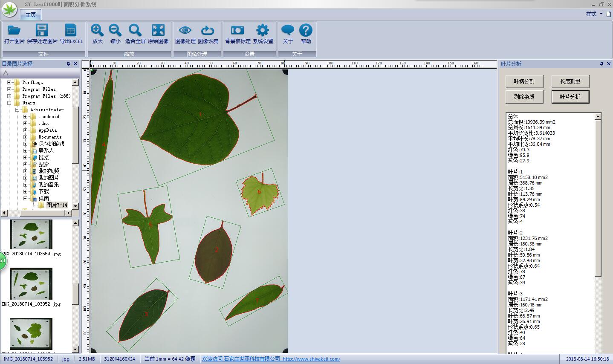Switch to the 主页 tab
The width and height of the screenshot is (613, 364).
[x=30, y=14]
